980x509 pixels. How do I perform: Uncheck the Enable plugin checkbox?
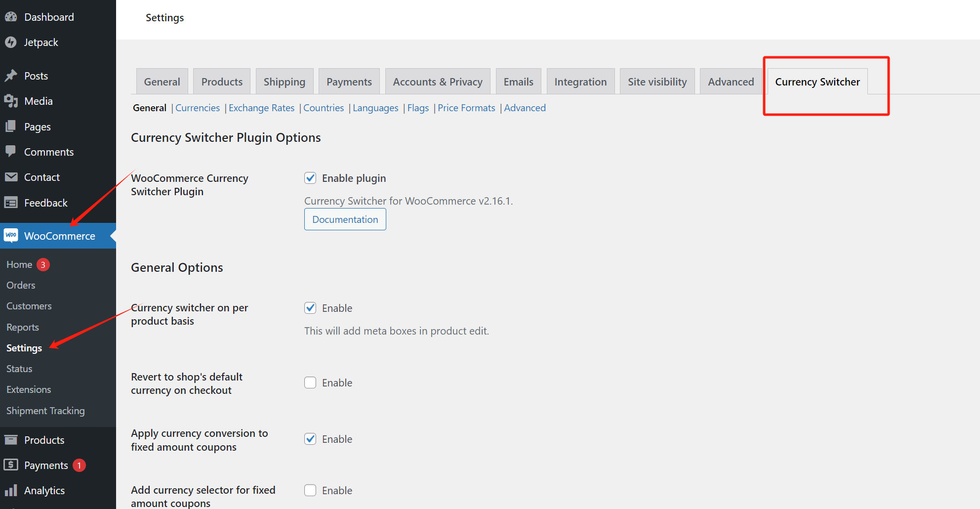310,178
